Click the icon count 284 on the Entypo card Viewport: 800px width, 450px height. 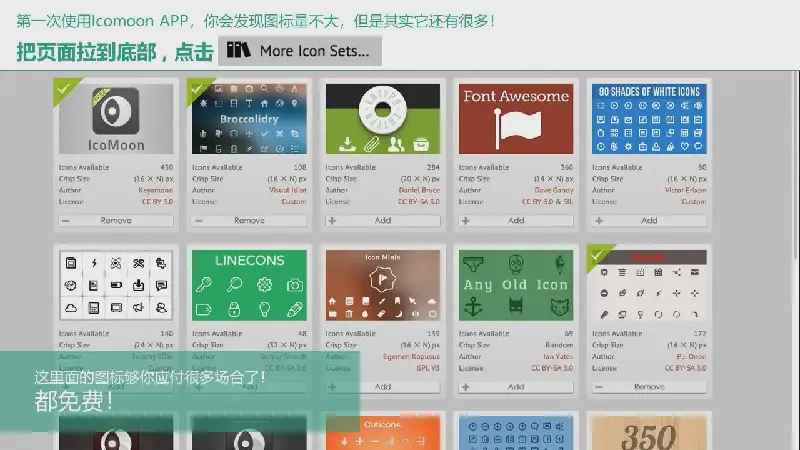433,167
